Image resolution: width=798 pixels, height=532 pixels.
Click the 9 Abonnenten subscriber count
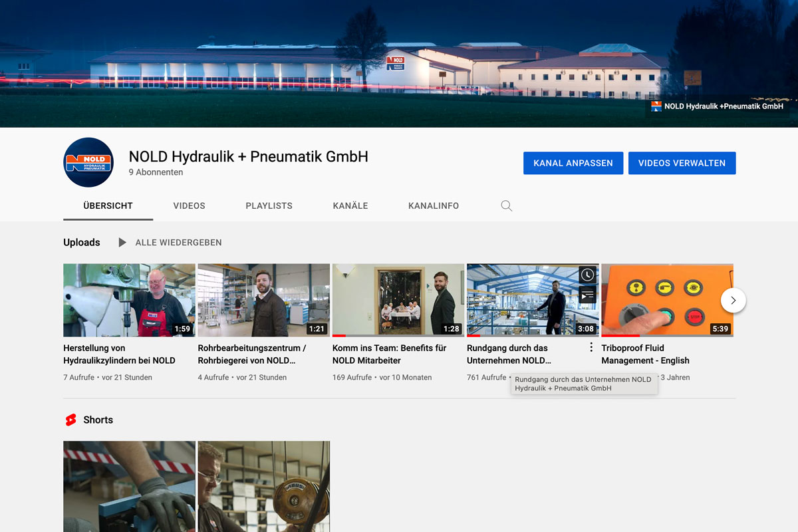tap(156, 172)
